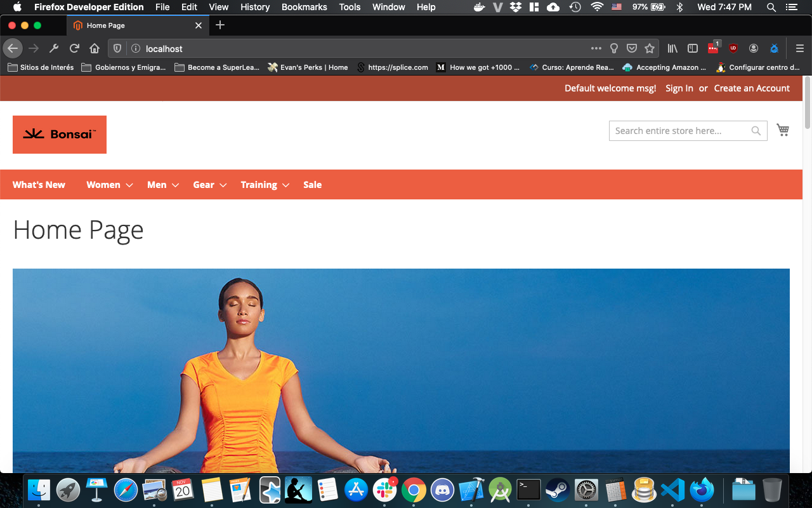Viewport: 812px width, 508px height.
Task: Open the Men category
Action: coord(157,185)
